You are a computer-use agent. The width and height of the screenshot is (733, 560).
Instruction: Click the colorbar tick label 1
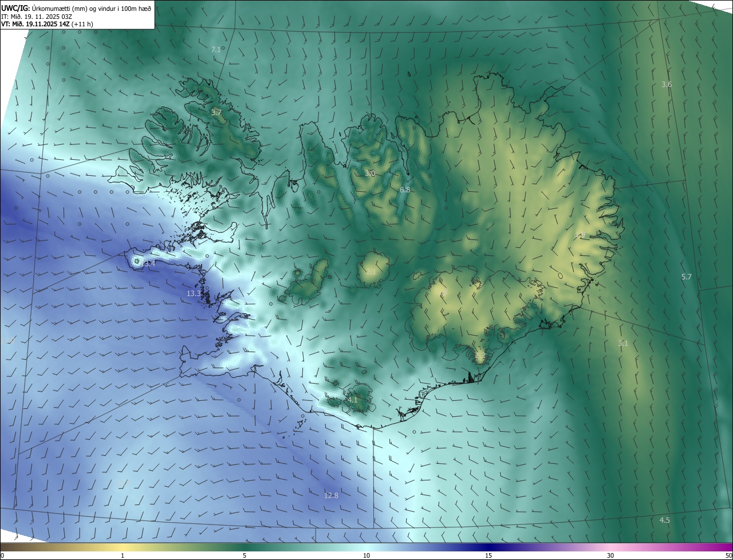pos(123,555)
